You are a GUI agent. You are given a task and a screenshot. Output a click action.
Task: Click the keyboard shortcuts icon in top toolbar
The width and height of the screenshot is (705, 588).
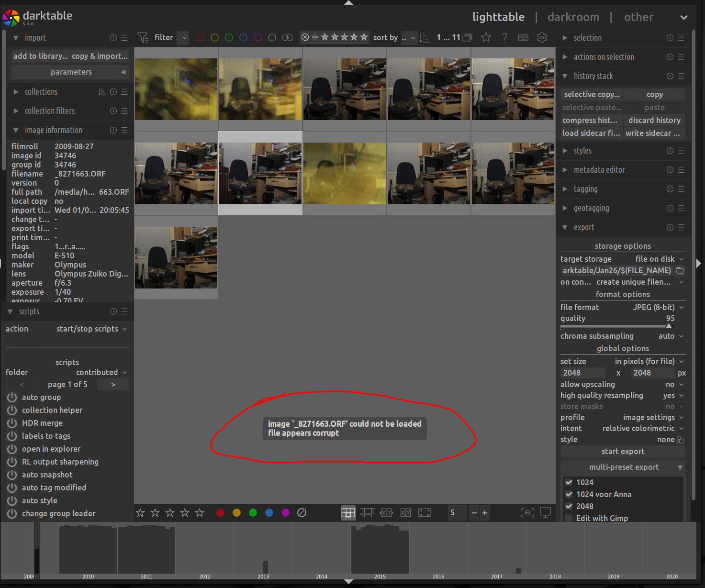[x=523, y=37]
